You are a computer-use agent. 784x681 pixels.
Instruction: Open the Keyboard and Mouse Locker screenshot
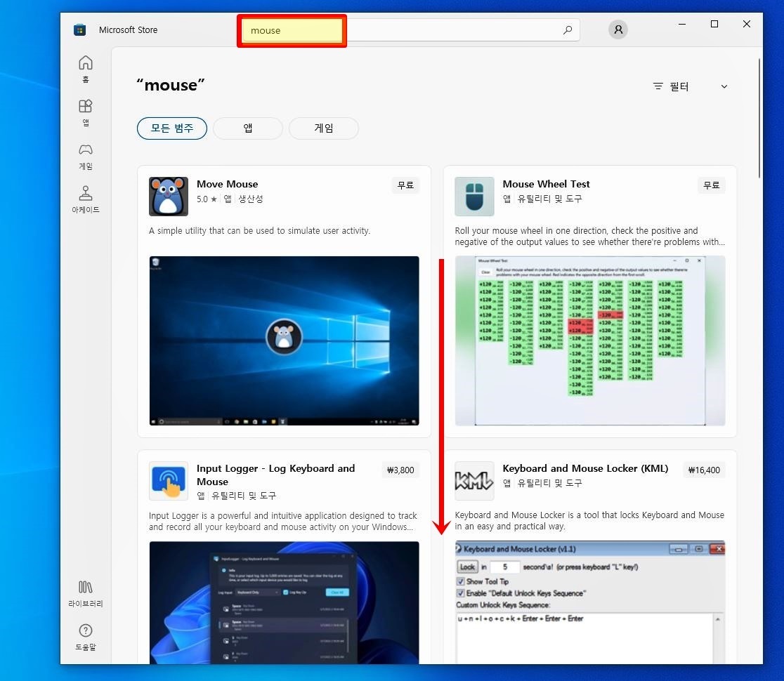[590, 602]
